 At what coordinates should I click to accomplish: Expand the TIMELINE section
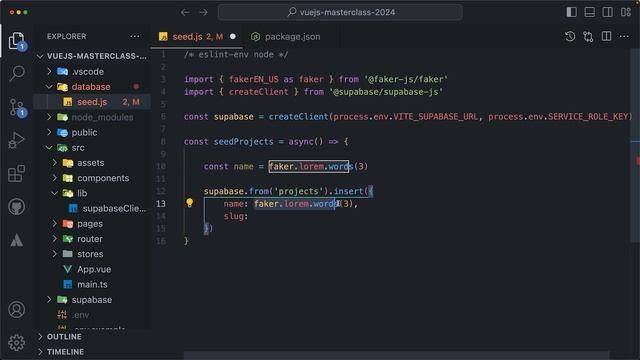93,352
